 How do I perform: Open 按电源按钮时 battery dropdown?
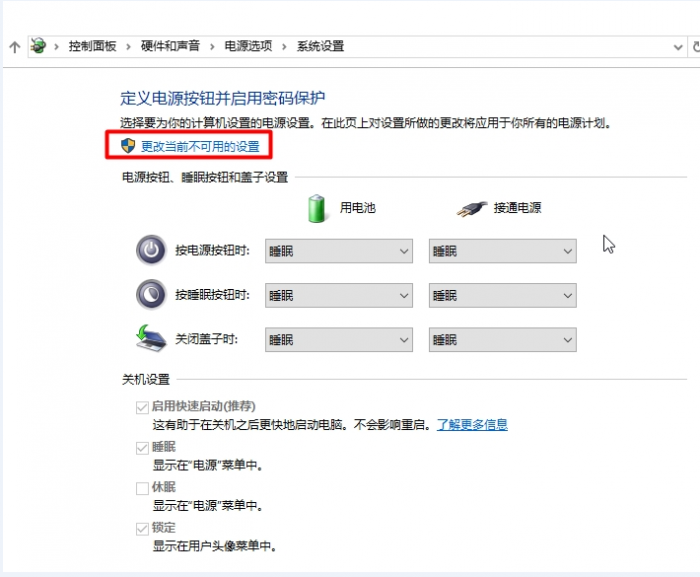coord(339,251)
